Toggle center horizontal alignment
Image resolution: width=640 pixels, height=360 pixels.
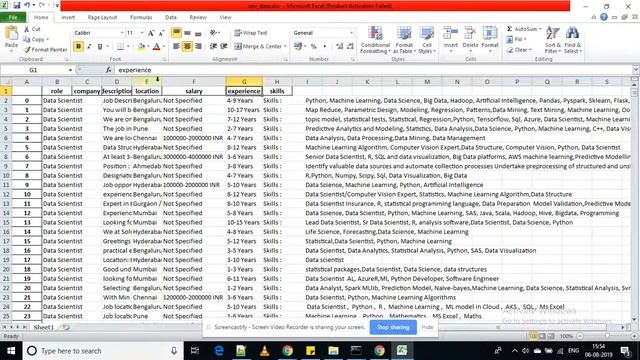[187, 47]
